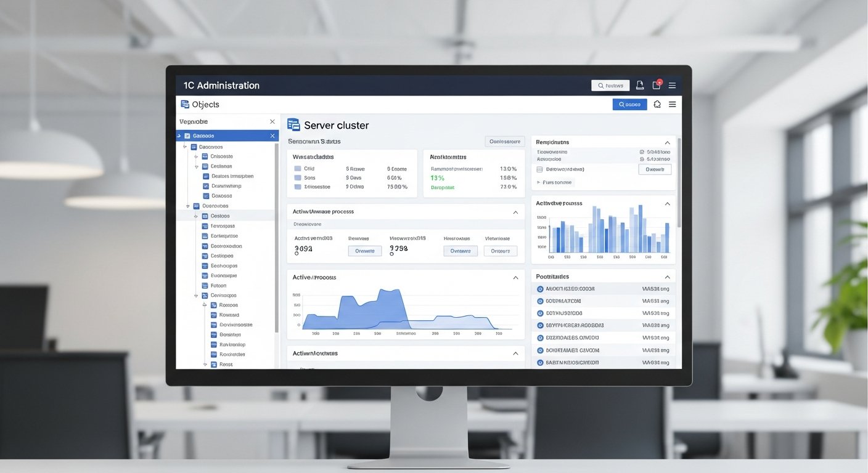Screen dimensions: 868x473
Task: Click the 'LGYYPHCBERI:ROOSDI3' list entry text
Action: pyautogui.click(x=575, y=326)
